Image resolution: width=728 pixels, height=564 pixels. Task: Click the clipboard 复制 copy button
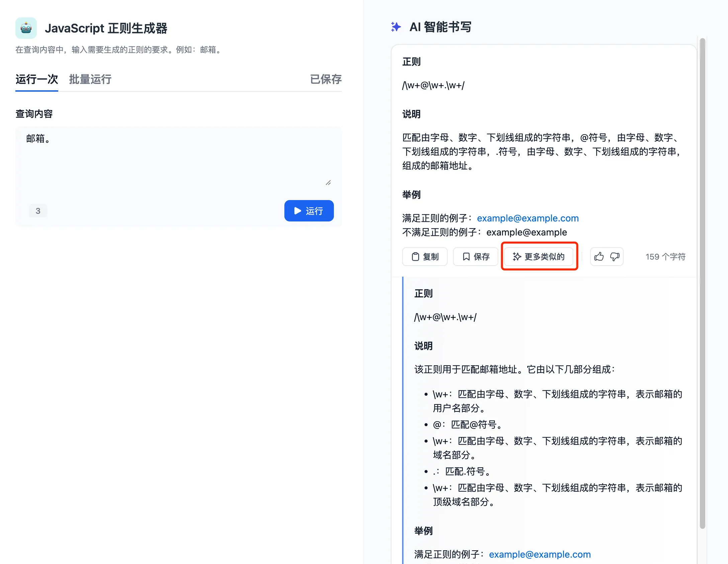425,257
